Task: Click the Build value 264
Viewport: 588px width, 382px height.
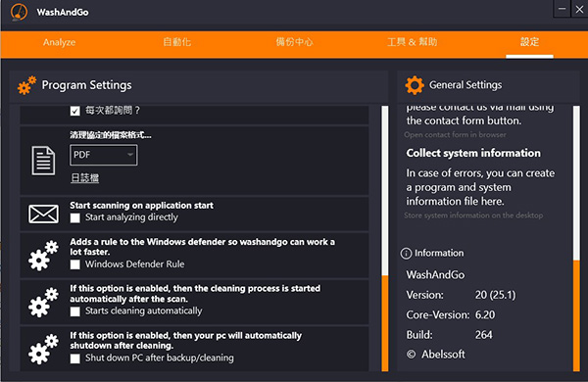Action: coord(484,335)
